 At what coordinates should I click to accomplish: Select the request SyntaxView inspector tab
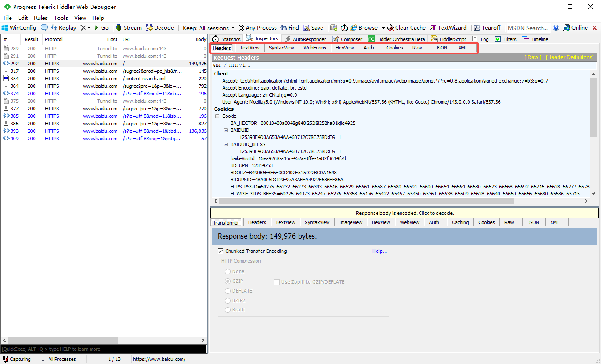click(x=281, y=48)
